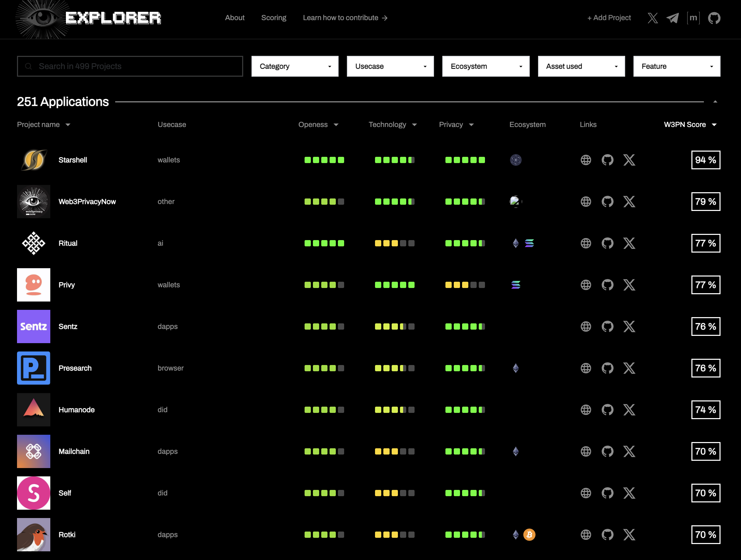
Task: Click Web3PrivacyNow 79 % score box
Action: point(706,202)
